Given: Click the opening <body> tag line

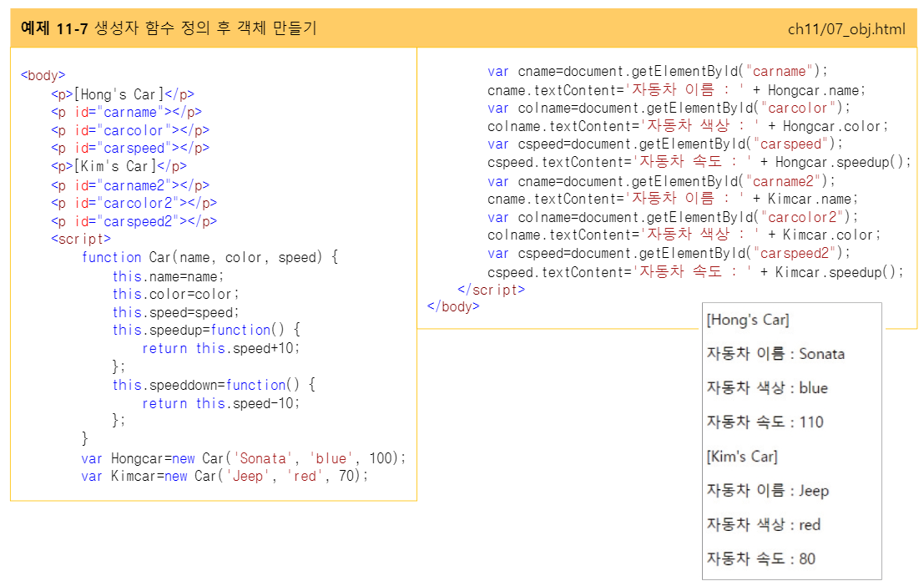Looking at the screenshot, I should 43,75.
